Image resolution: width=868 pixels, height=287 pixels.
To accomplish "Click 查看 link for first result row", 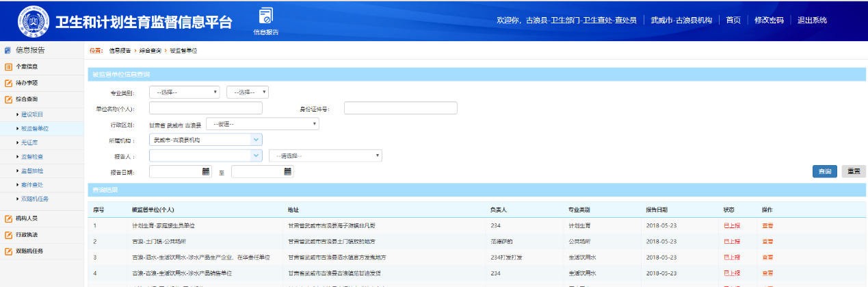I will (767, 225).
